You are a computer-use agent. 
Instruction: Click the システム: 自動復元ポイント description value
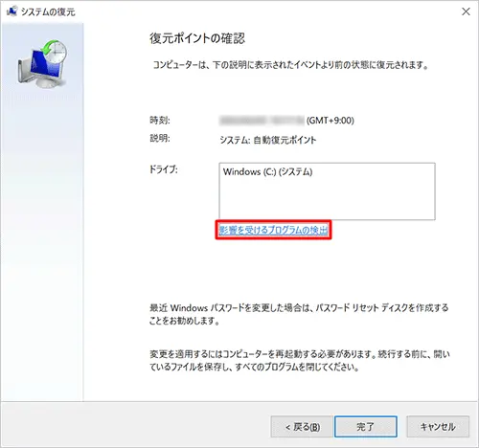click(x=268, y=140)
